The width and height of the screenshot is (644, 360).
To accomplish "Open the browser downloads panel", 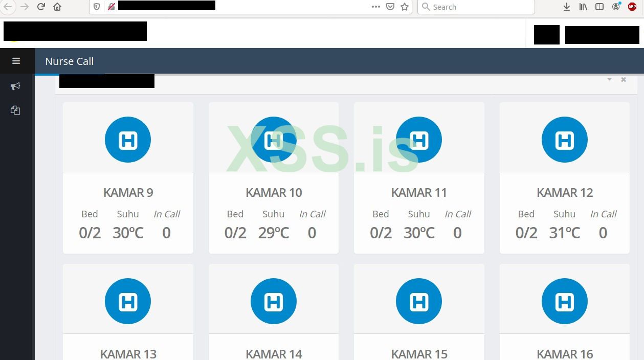I will (x=567, y=7).
